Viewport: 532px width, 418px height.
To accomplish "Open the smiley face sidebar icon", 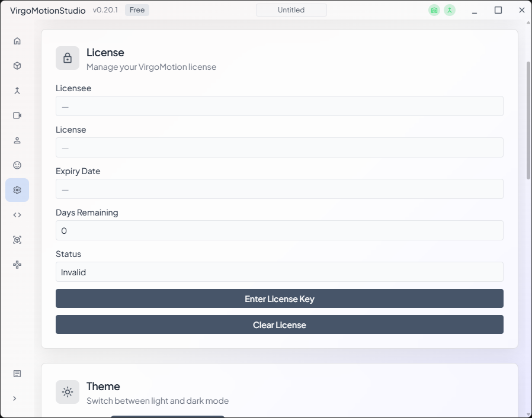I will pyautogui.click(x=17, y=165).
